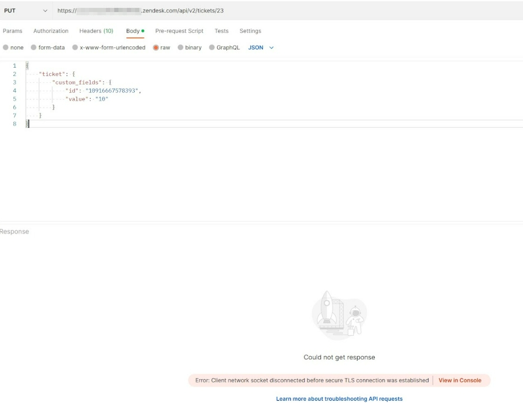The height and width of the screenshot is (420, 523).
Task: Click View in Console link
Action: point(460,381)
